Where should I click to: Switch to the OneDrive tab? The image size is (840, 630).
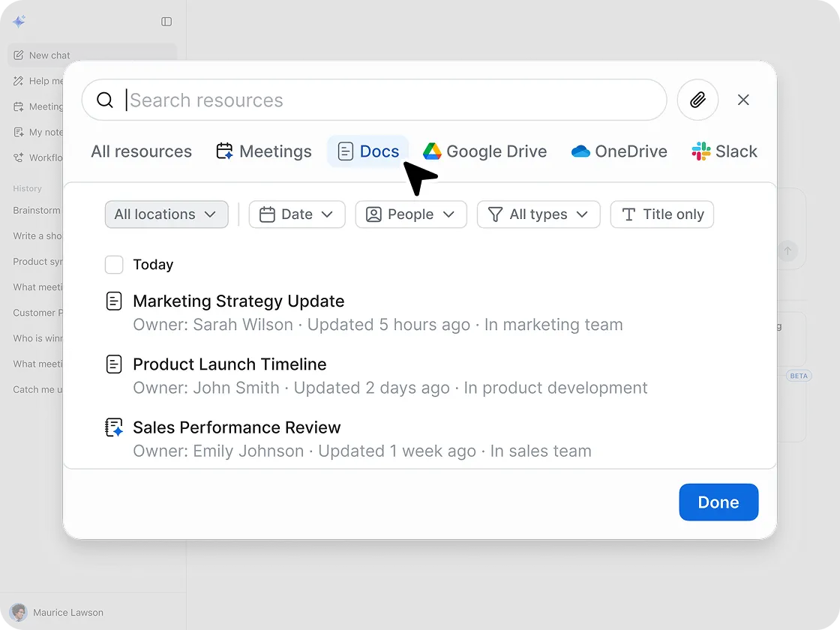point(619,151)
